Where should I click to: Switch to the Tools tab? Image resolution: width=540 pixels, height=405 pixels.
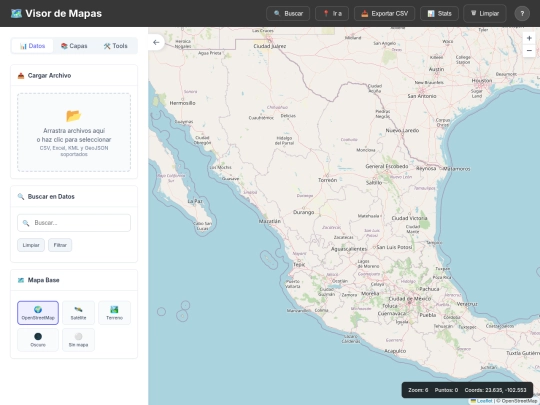(x=115, y=46)
